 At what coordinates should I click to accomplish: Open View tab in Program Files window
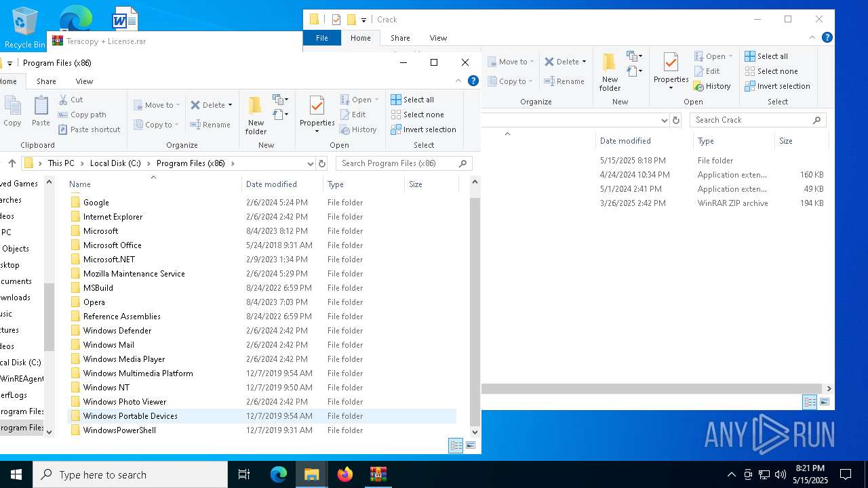coord(84,81)
